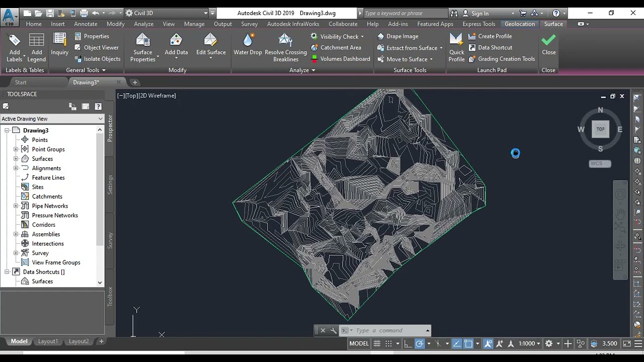Launch Grading Creation Tools

point(502,59)
